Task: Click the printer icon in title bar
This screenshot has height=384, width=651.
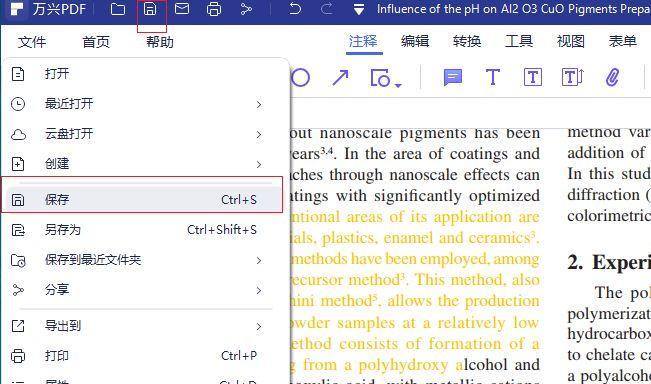Action: [214, 9]
